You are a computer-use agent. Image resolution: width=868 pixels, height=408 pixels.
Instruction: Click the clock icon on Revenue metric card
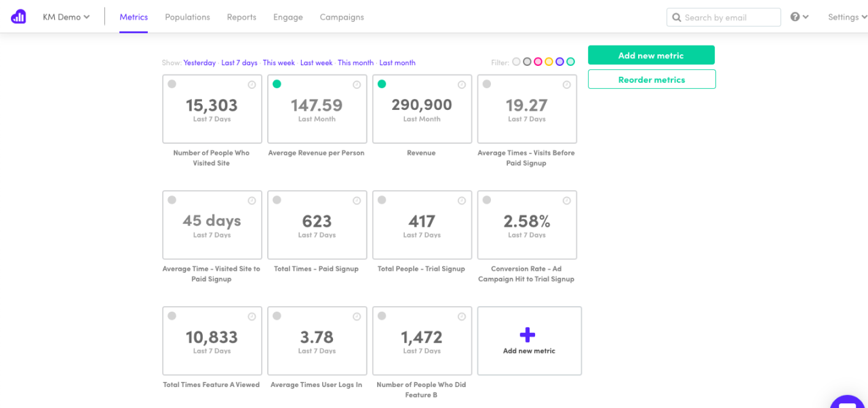(x=461, y=84)
